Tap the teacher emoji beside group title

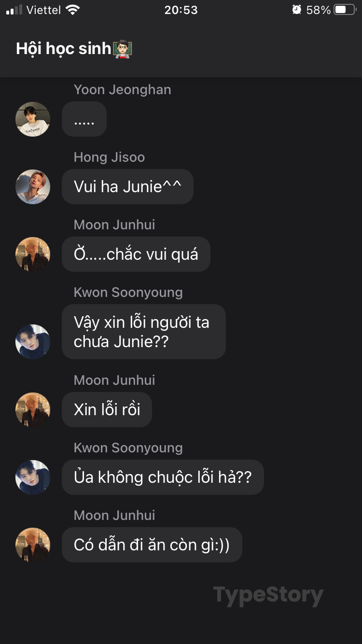pos(123,49)
